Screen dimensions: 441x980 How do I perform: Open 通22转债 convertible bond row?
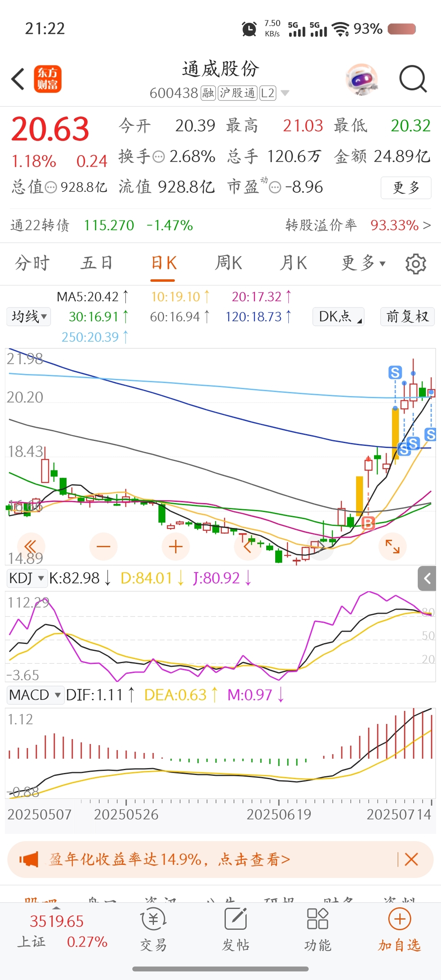(102, 225)
